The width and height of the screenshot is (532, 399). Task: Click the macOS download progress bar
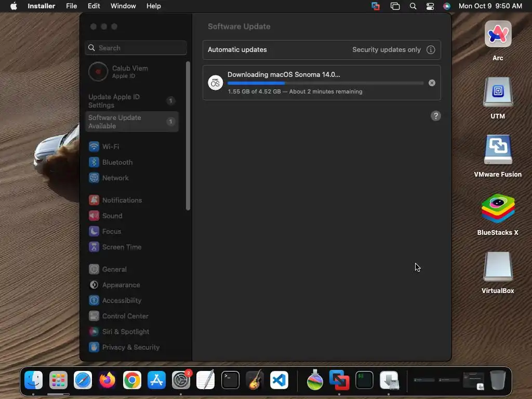click(325, 83)
